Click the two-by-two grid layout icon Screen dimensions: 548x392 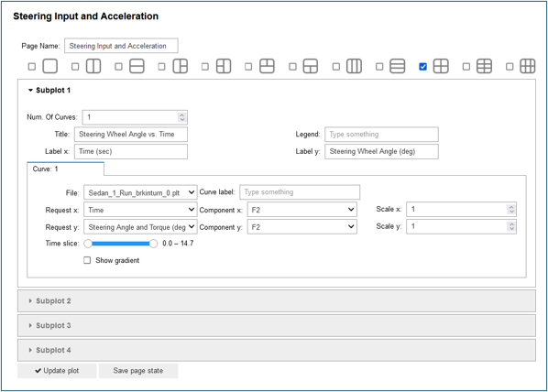point(441,66)
